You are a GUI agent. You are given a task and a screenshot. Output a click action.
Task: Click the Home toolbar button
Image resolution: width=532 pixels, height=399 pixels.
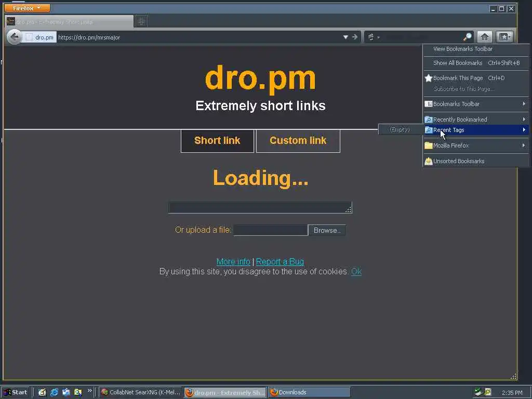point(485,37)
